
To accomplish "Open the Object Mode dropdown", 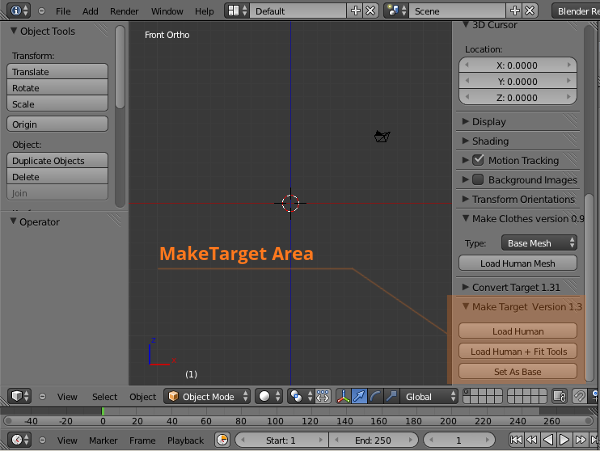I will (207, 396).
